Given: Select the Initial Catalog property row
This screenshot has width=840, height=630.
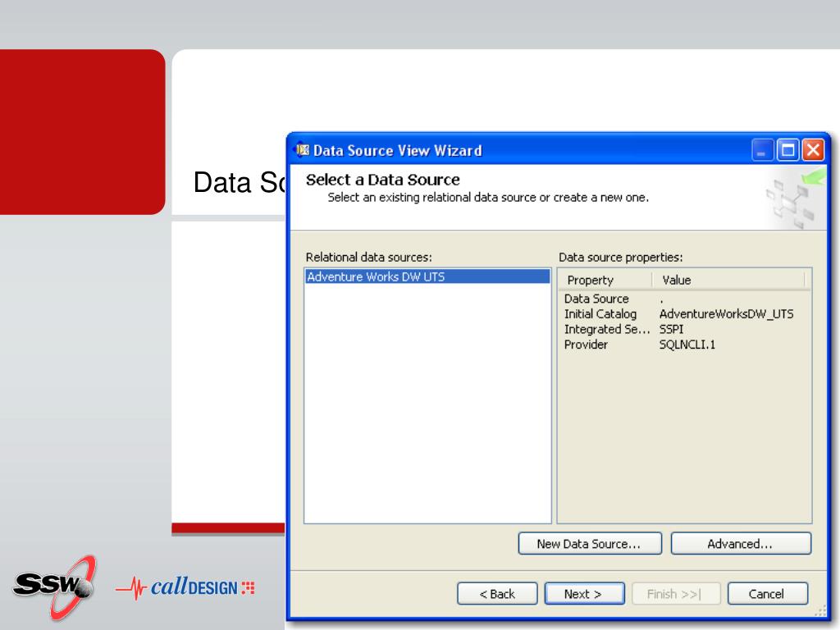Looking at the screenshot, I should pos(684,314).
